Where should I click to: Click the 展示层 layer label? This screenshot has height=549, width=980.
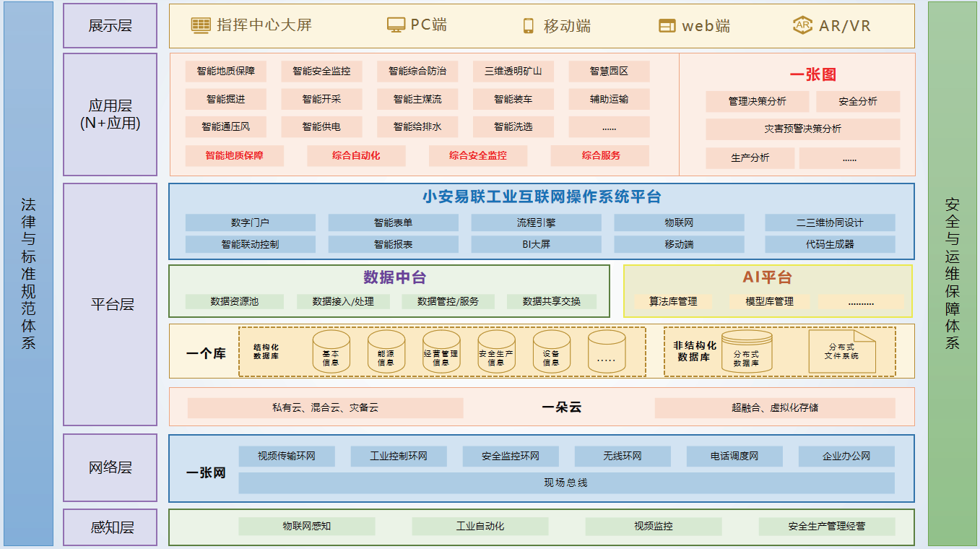pos(110,26)
